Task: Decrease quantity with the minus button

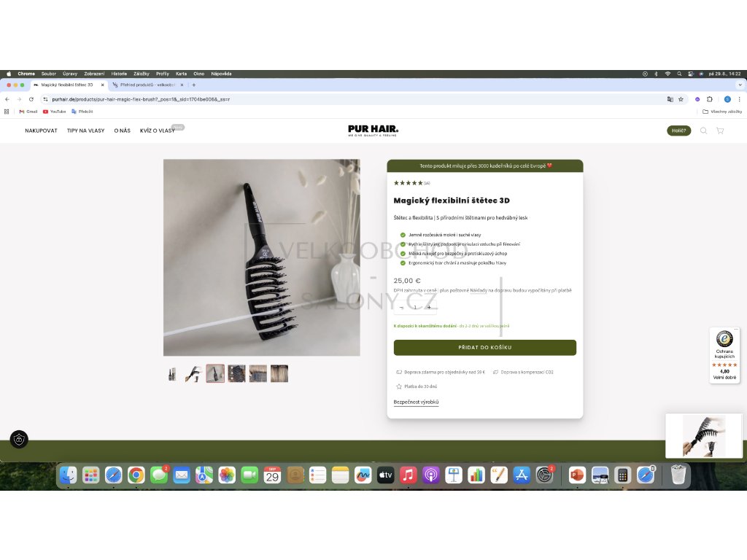Action: pos(402,307)
